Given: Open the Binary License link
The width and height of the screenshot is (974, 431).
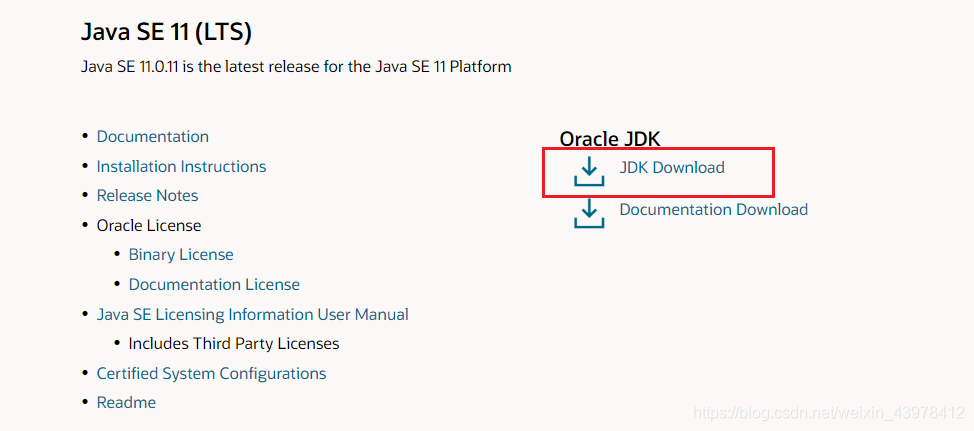Looking at the screenshot, I should [x=181, y=255].
